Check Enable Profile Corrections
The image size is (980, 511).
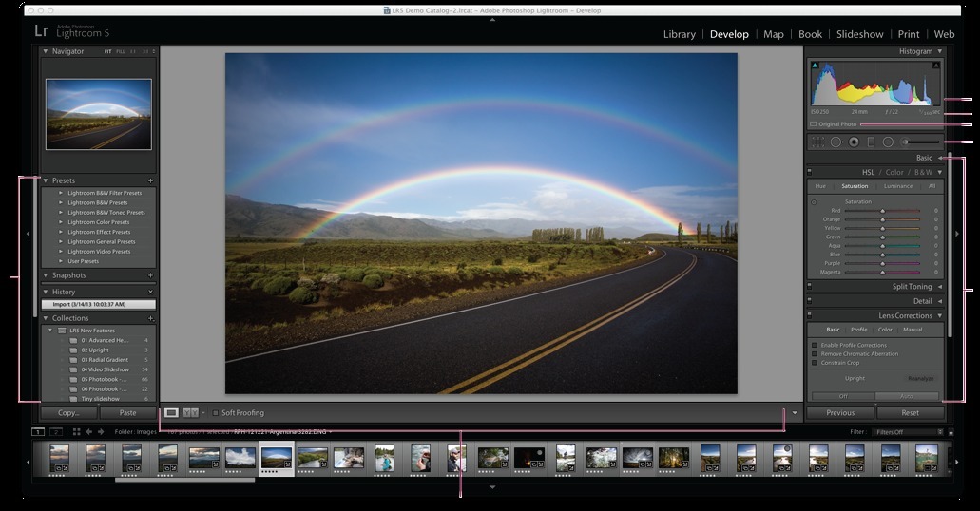point(815,345)
